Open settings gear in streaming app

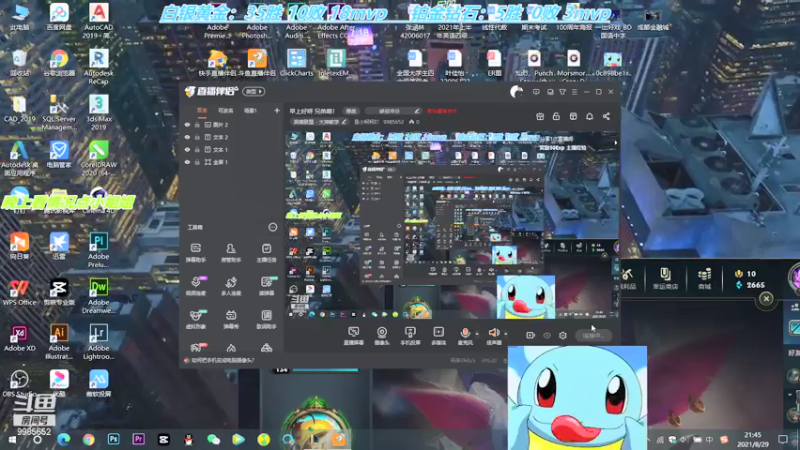563,335
